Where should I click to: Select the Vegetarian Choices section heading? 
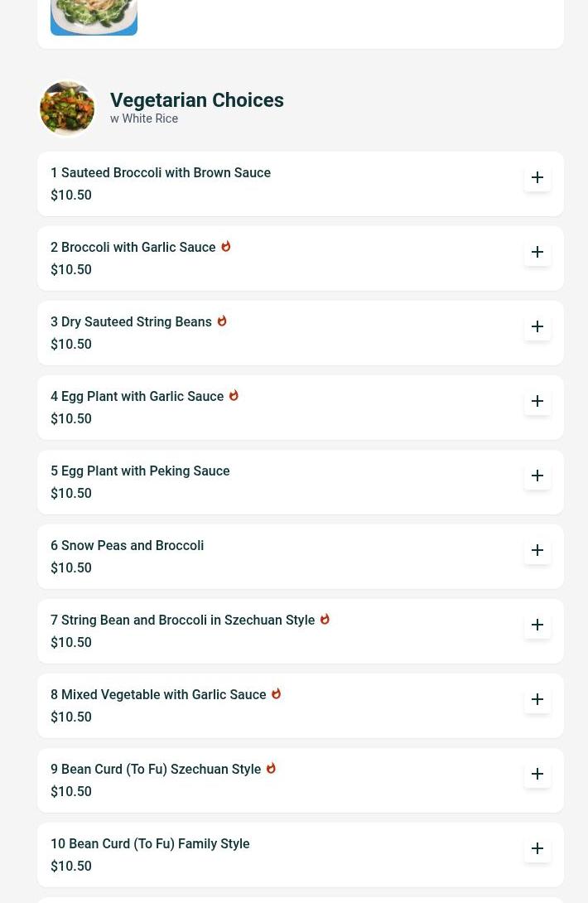pyautogui.click(x=197, y=99)
